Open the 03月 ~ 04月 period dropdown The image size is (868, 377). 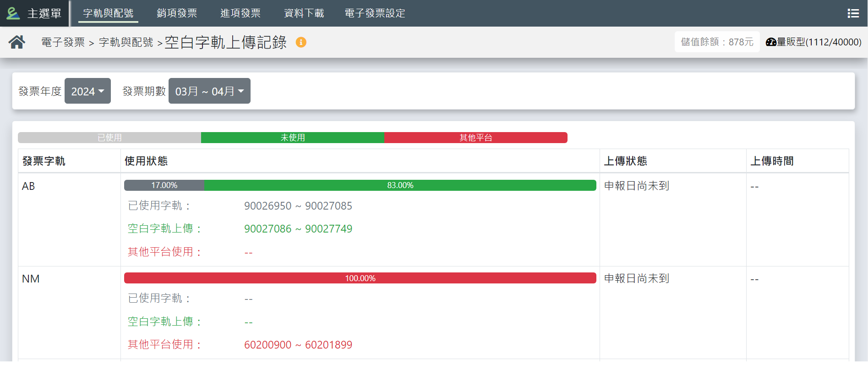pos(209,91)
